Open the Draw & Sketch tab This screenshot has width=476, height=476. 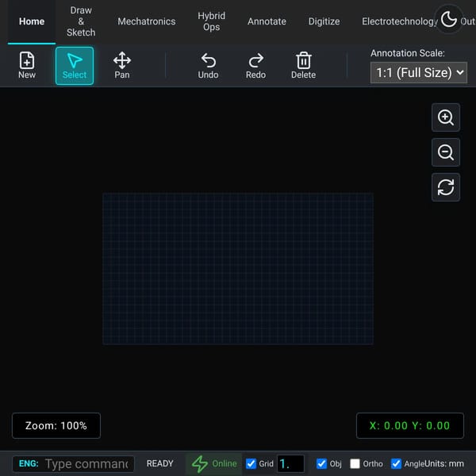tap(81, 21)
